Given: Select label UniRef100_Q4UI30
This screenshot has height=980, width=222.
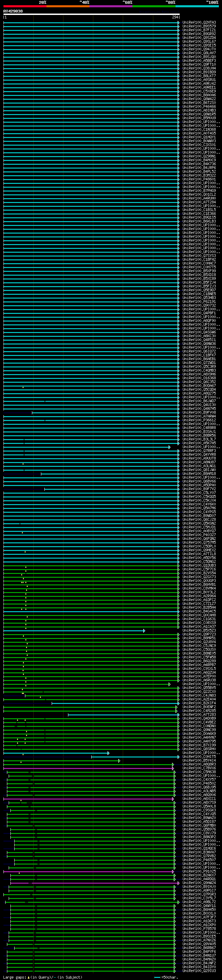Looking at the screenshot, I should (199, 405).
